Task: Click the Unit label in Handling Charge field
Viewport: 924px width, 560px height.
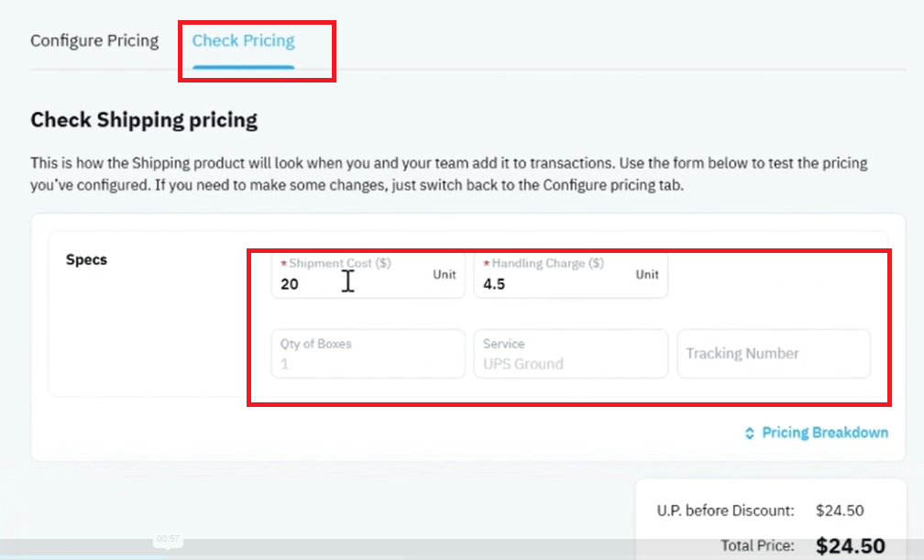Action: click(x=647, y=275)
